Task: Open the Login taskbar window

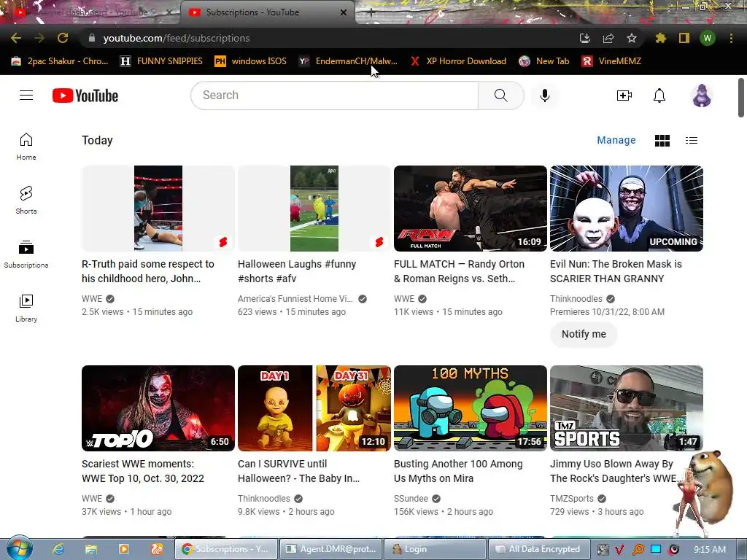Action: click(434, 549)
